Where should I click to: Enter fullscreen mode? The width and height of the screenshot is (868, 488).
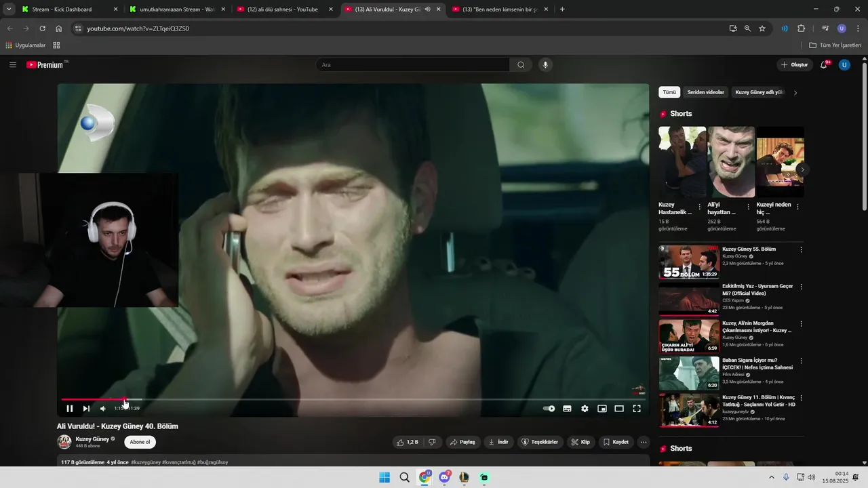(637, 409)
